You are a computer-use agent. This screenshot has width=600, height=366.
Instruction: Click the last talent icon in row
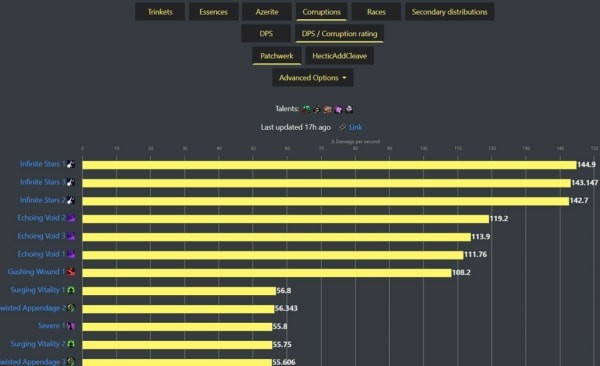tap(349, 109)
